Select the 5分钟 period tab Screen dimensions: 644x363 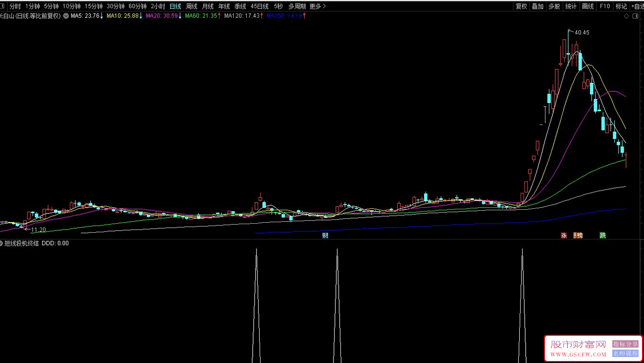click(x=51, y=6)
